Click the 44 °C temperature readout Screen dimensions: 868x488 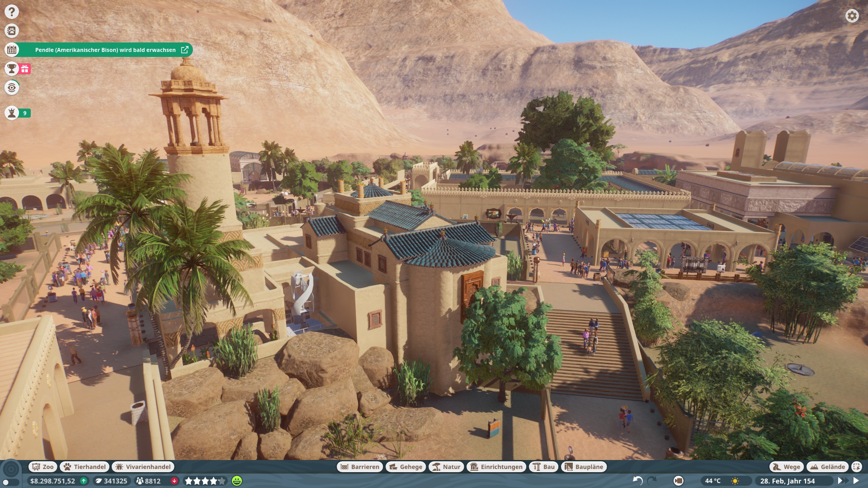[x=712, y=481]
